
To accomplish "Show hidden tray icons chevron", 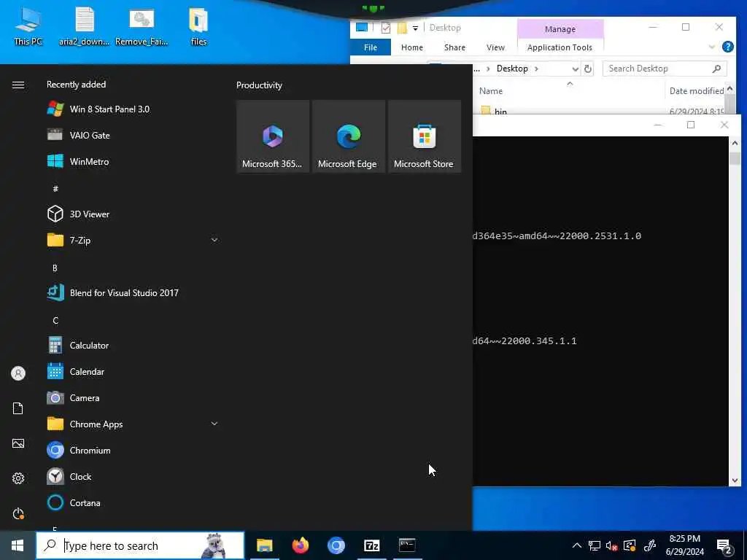I will point(576,545).
